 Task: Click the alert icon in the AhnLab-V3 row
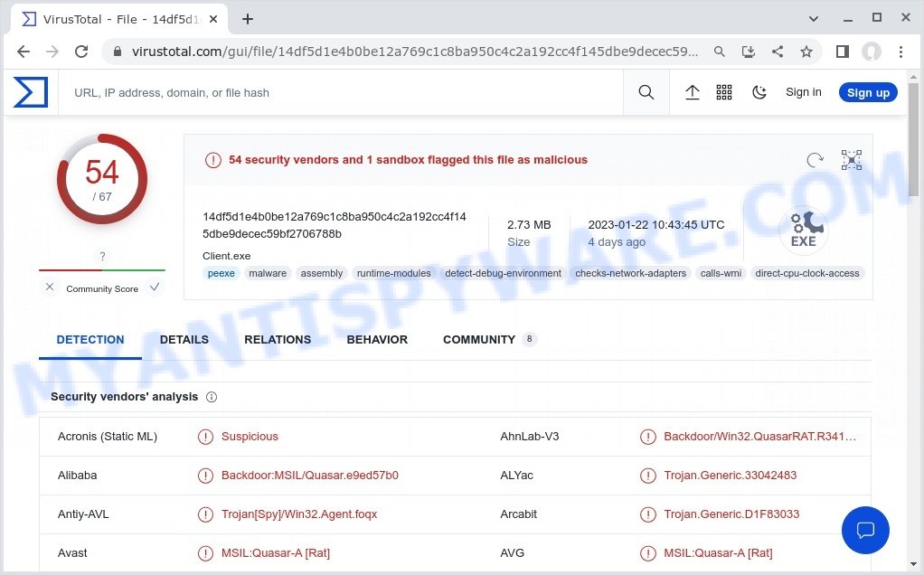tap(647, 437)
